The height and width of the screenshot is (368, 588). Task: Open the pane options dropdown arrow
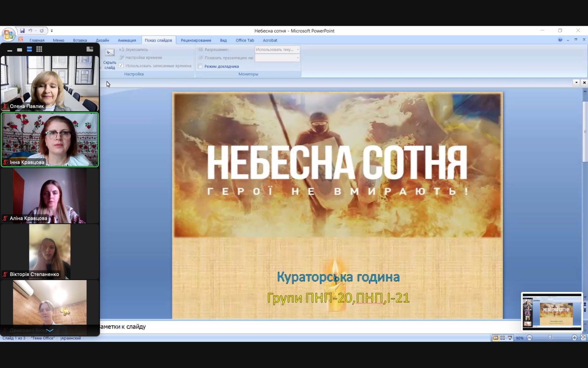[x=576, y=82]
